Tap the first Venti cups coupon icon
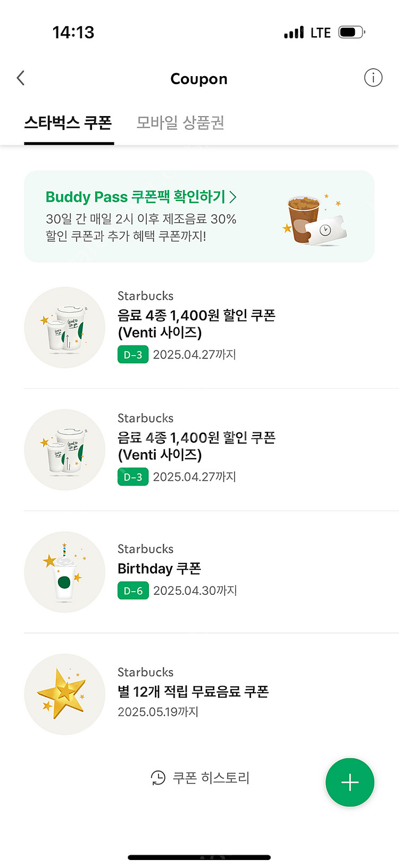Screen dimensions: 399x868 coord(64,327)
